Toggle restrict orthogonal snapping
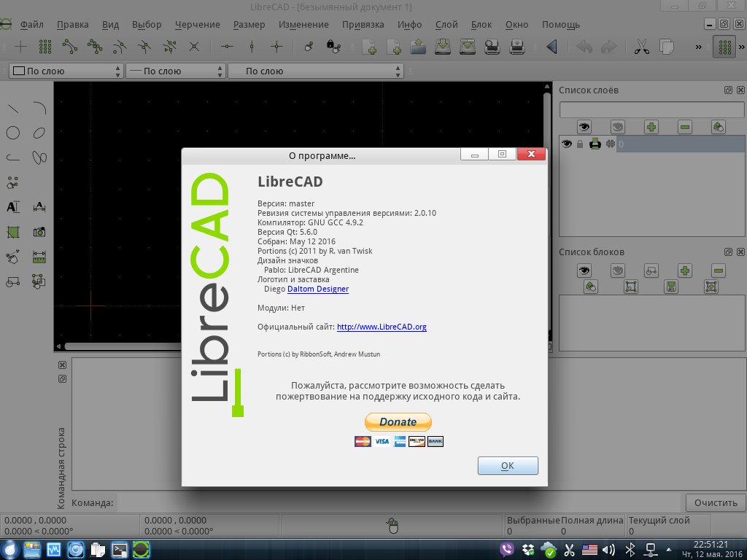 [x=276, y=47]
